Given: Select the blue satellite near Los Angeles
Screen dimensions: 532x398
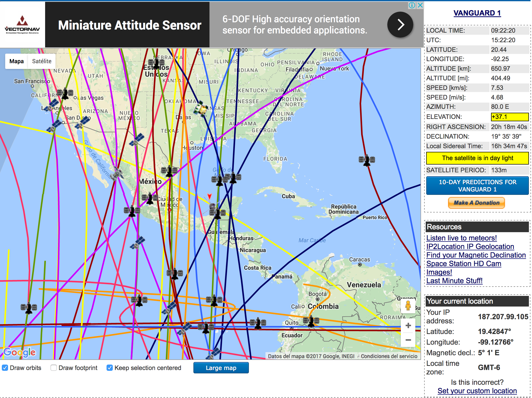Looking at the screenshot, I should coord(51,105).
